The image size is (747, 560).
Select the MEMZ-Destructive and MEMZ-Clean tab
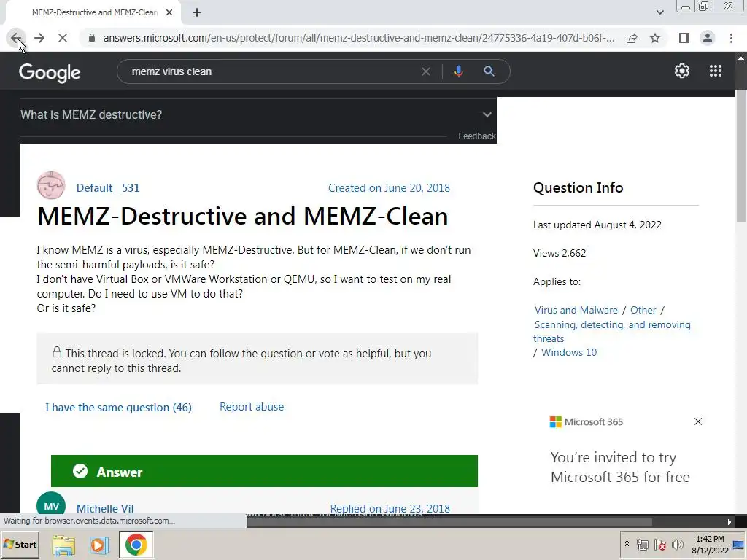click(x=94, y=13)
